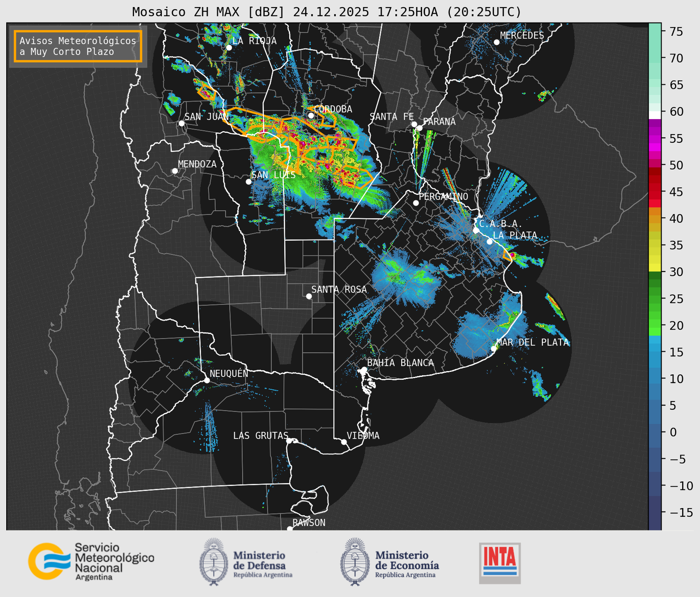The image size is (700, 597).
Task: Click the Pergamino city marker
Action: [x=416, y=203]
